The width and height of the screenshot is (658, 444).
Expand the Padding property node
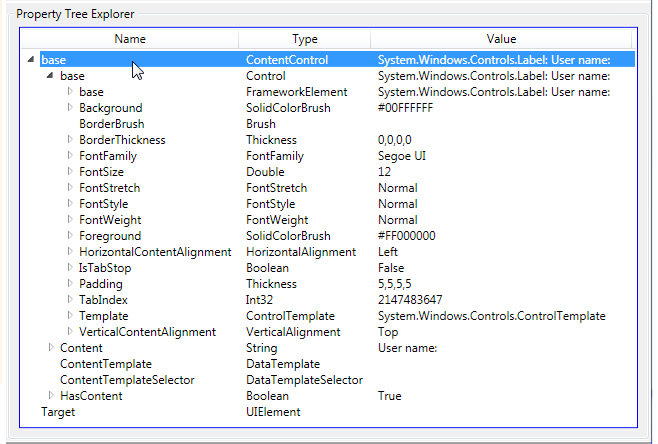70,283
